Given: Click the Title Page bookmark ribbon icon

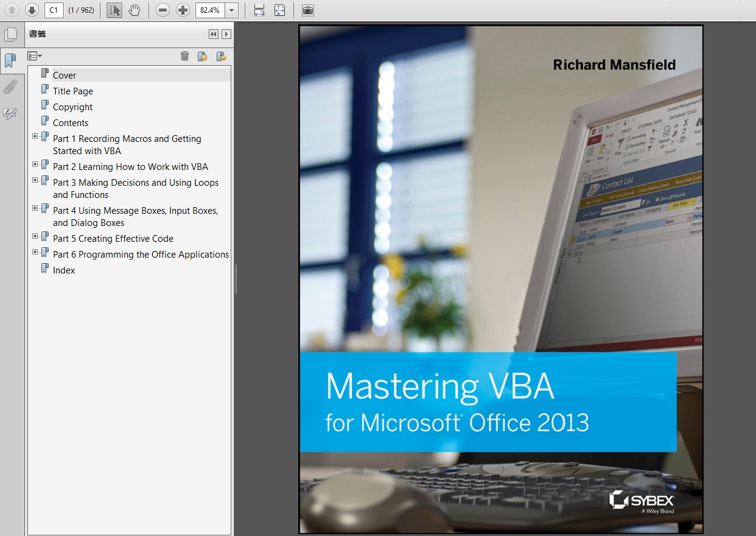Looking at the screenshot, I should (x=44, y=90).
